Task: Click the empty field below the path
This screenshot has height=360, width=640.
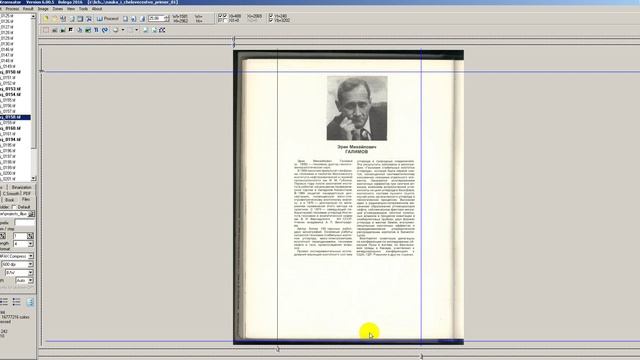Action: (x=24, y=223)
